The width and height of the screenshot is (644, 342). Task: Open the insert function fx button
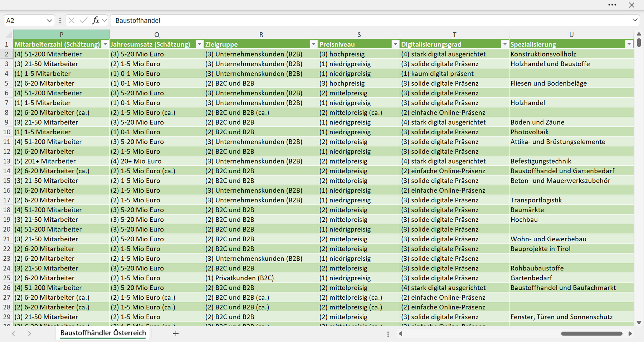point(96,20)
